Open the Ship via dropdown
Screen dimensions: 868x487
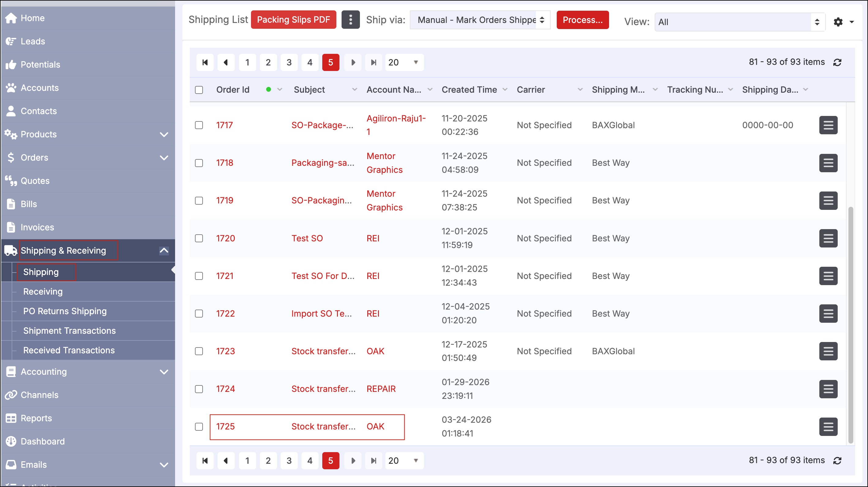pyautogui.click(x=480, y=20)
